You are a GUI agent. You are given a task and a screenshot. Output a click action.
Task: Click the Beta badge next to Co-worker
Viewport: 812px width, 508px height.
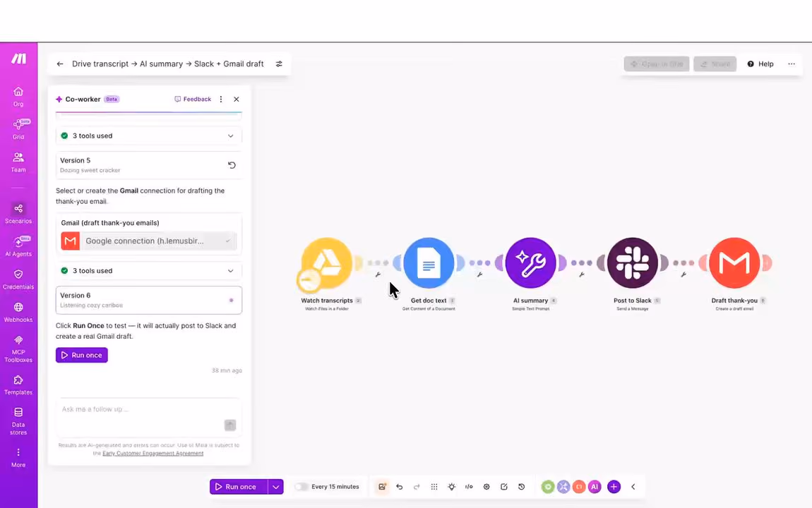click(112, 99)
